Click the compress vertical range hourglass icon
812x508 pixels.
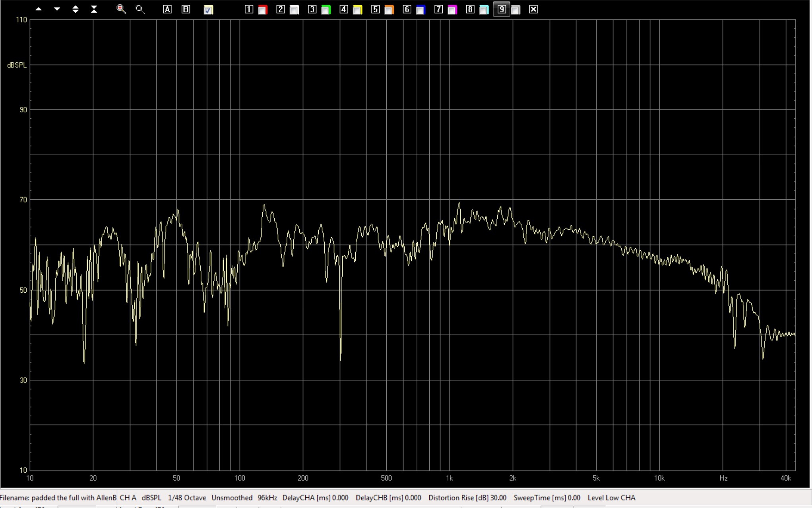pyautogui.click(x=94, y=9)
